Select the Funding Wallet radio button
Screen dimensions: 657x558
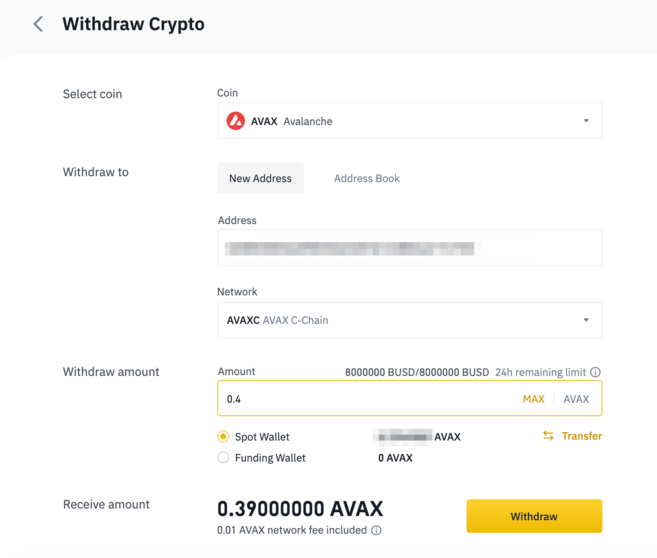223,458
